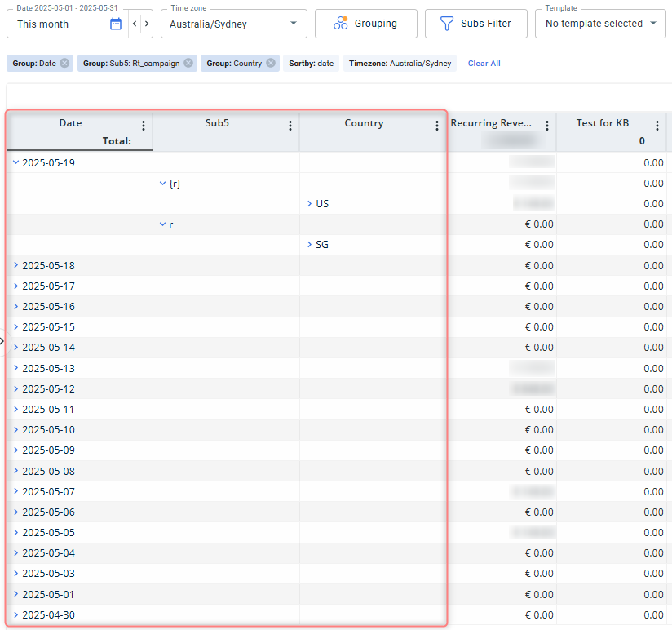Click the Timezone: Australia/Sydney chip

(400, 63)
